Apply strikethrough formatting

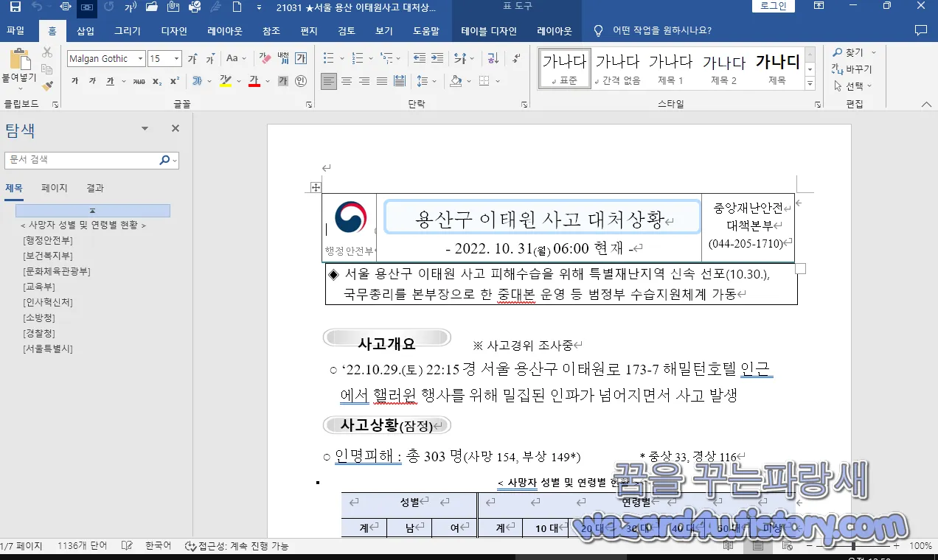(139, 82)
